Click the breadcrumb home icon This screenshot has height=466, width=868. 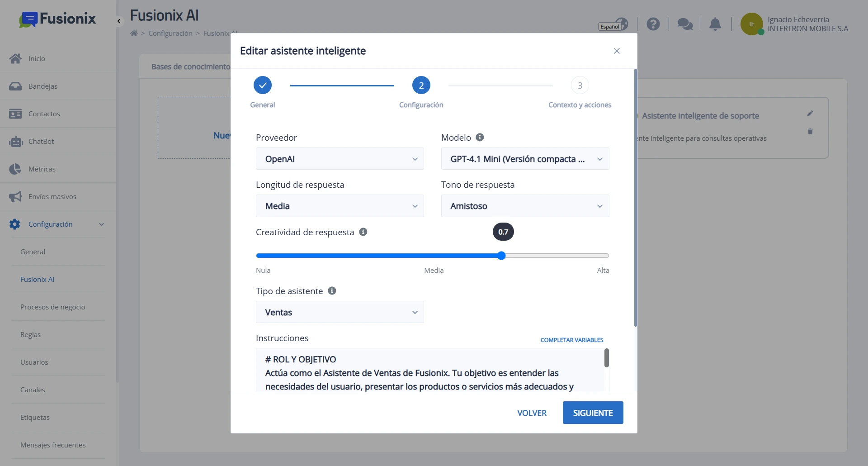[x=134, y=33]
